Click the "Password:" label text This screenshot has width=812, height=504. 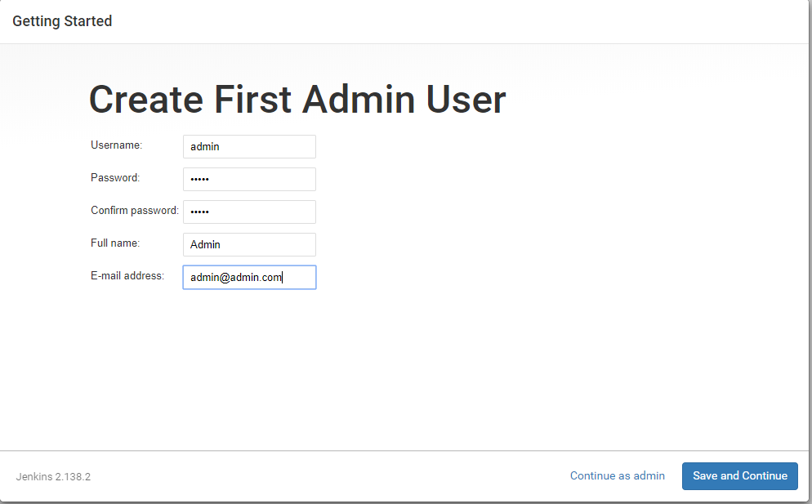point(115,178)
